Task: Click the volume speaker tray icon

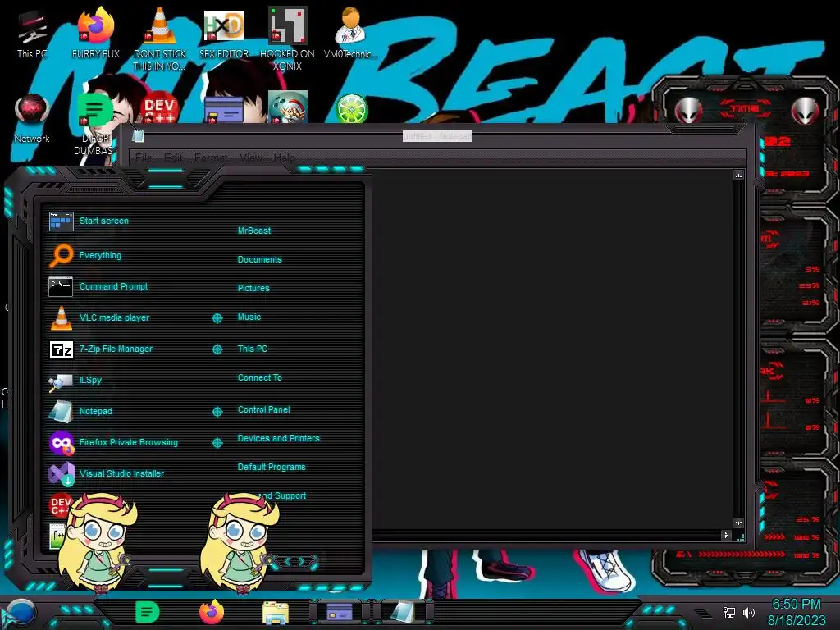Action: (x=748, y=612)
